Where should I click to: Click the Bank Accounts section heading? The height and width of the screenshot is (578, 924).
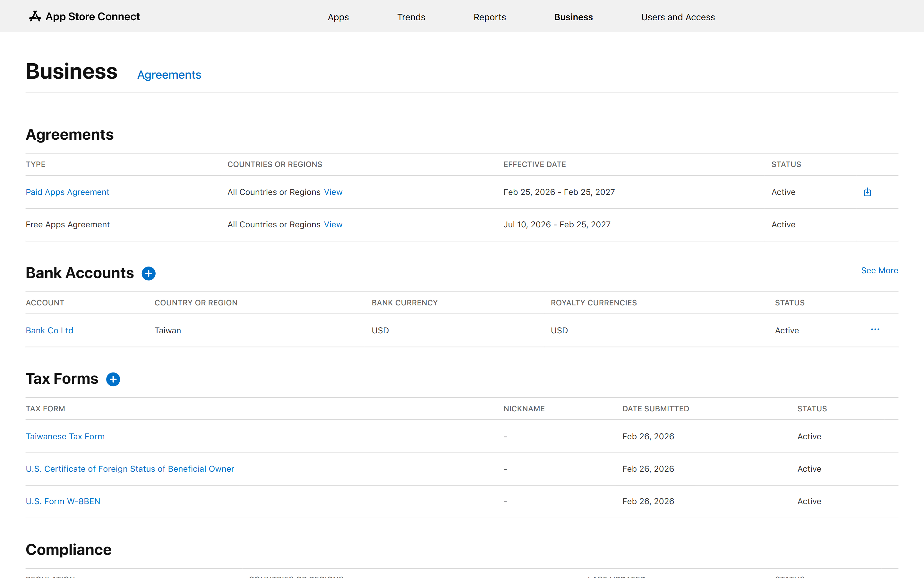(x=80, y=273)
